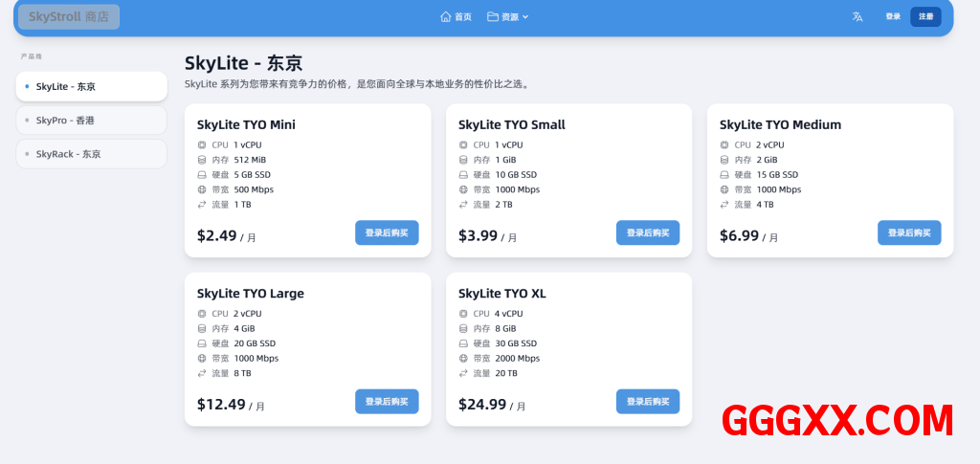
Task: Click the memory icon in SkyLite TYO Small
Action: point(463,160)
